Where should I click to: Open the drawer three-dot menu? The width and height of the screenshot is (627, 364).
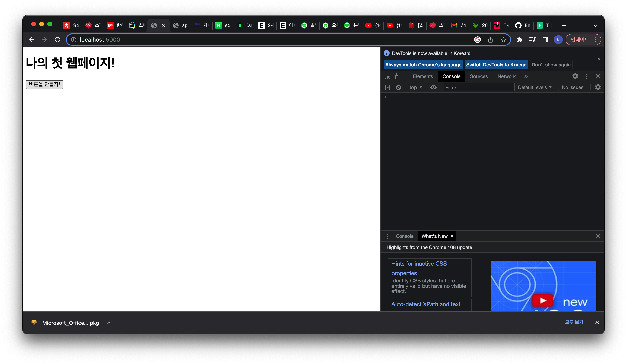tap(387, 236)
